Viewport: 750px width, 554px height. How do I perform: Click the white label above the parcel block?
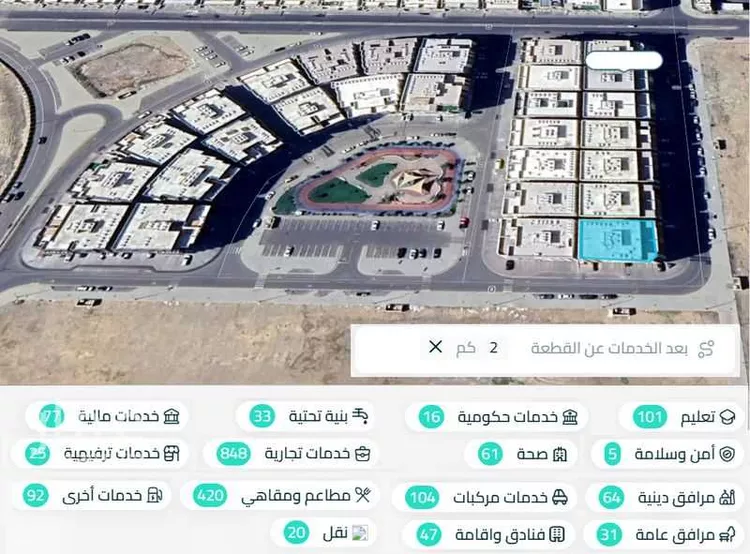624,61
